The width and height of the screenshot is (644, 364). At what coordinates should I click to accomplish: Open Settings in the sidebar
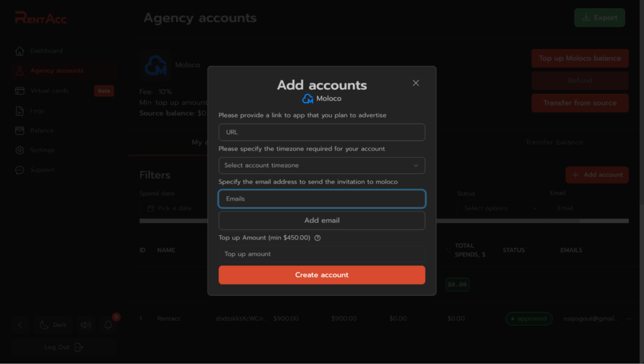(42, 150)
